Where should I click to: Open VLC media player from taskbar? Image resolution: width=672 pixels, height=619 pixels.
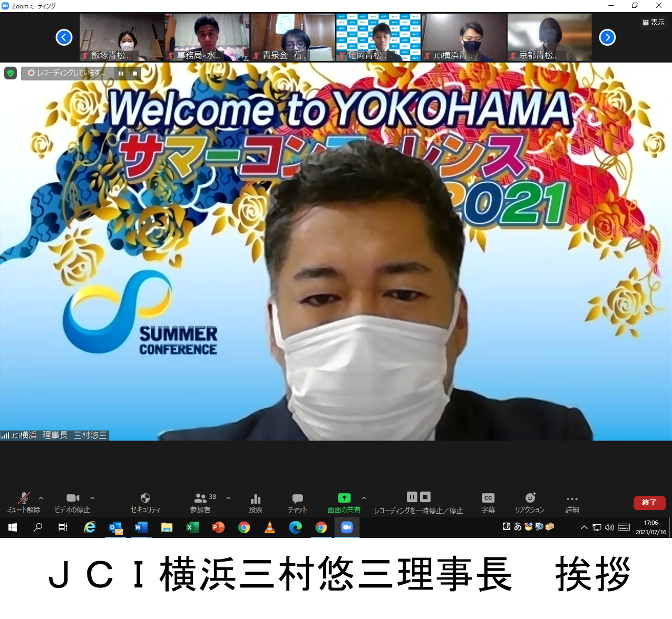[x=270, y=527]
